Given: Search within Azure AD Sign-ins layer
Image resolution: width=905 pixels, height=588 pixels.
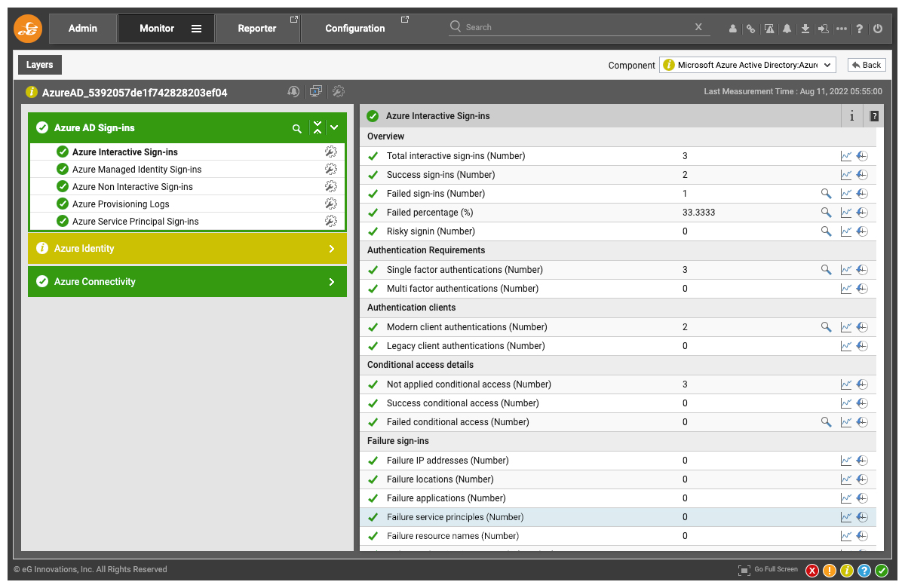Looking at the screenshot, I should [297, 128].
